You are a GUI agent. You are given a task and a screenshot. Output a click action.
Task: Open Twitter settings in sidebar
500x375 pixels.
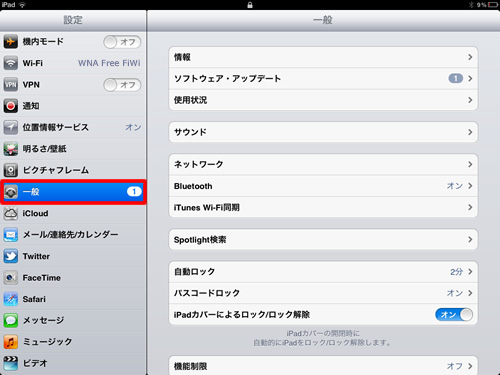(73, 256)
